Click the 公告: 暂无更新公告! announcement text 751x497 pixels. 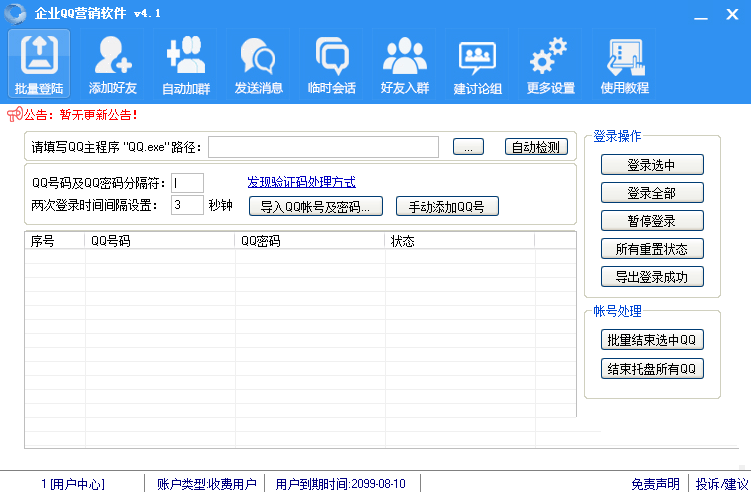pos(81,114)
